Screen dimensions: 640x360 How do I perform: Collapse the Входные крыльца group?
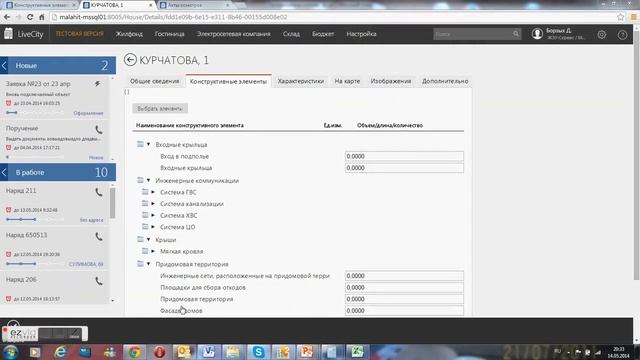coord(149,144)
